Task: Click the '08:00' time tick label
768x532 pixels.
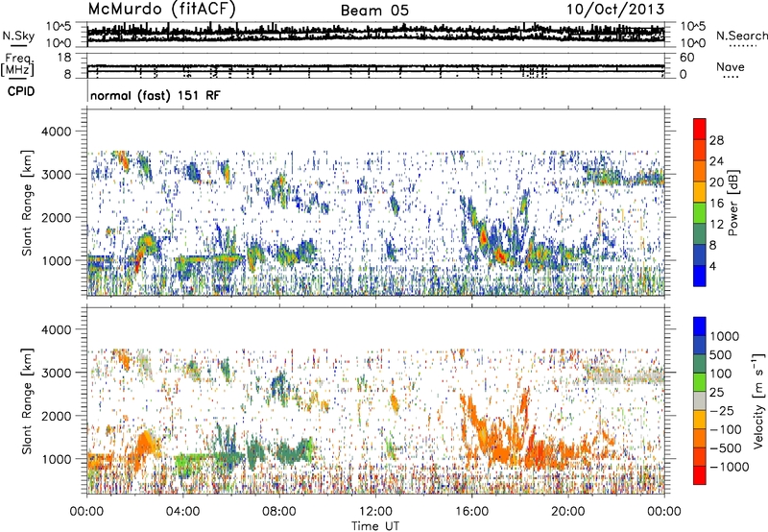Action: click(x=279, y=512)
